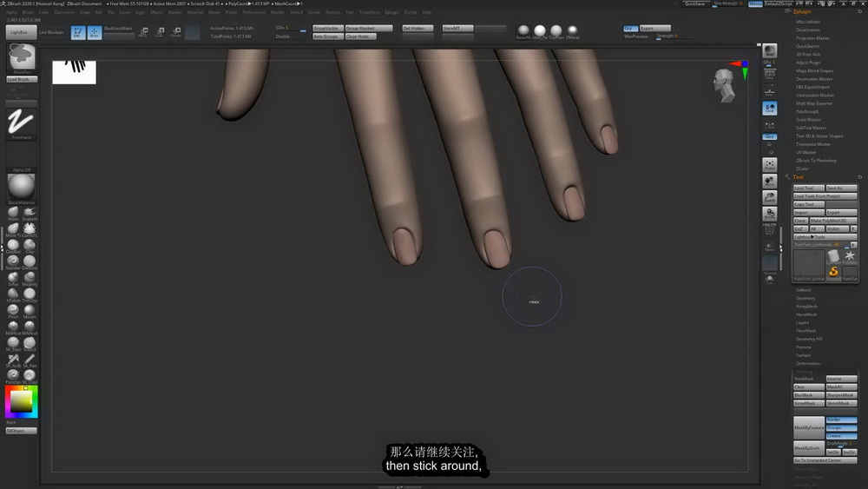Select the PolyMesh3D star tool icon
The image size is (868, 489).
(x=850, y=257)
